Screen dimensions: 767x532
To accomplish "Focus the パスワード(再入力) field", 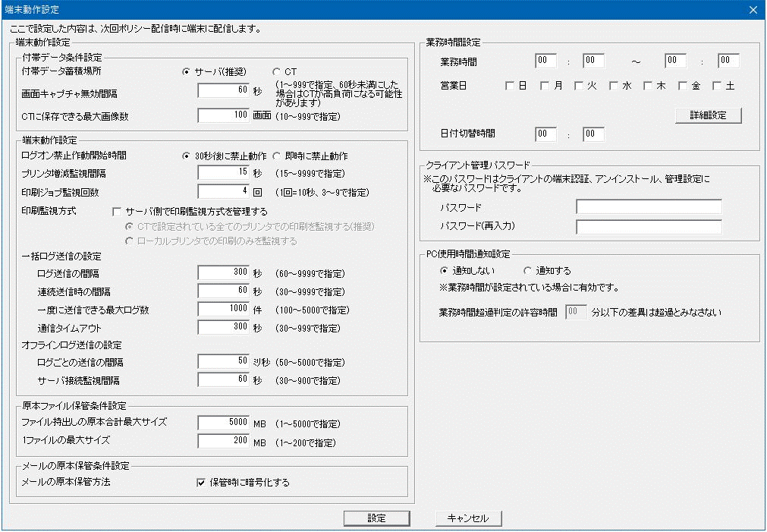I will tap(649, 227).
